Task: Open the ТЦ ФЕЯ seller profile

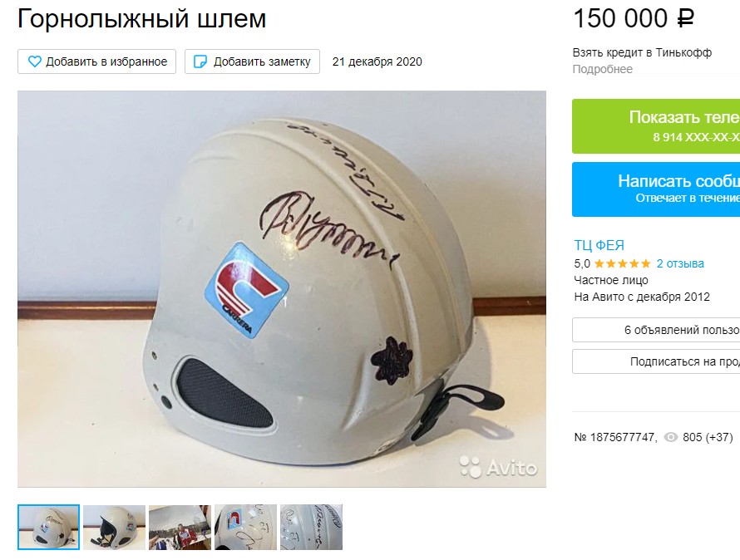Action: 599,245
